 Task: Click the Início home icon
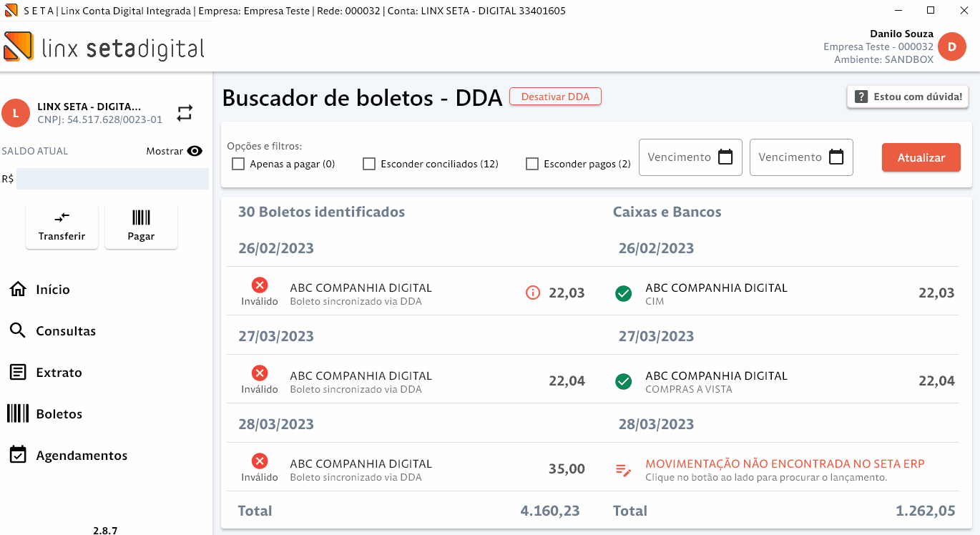(18, 289)
